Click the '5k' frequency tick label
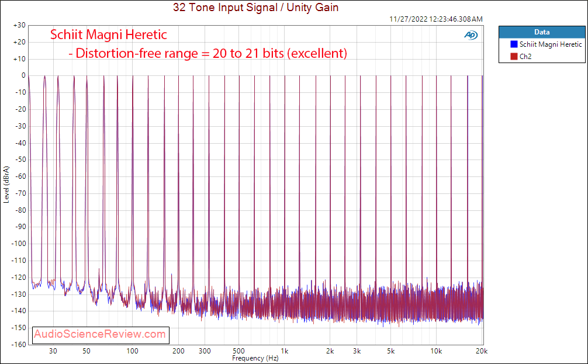588x364 pixels. pyautogui.click(x=391, y=351)
